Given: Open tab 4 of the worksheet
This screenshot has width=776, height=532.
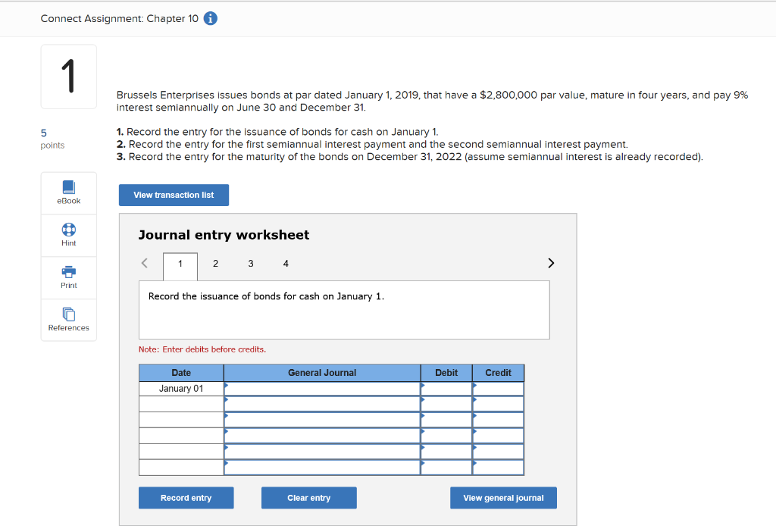Looking at the screenshot, I should pyautogui.click(x=286, y=263).
